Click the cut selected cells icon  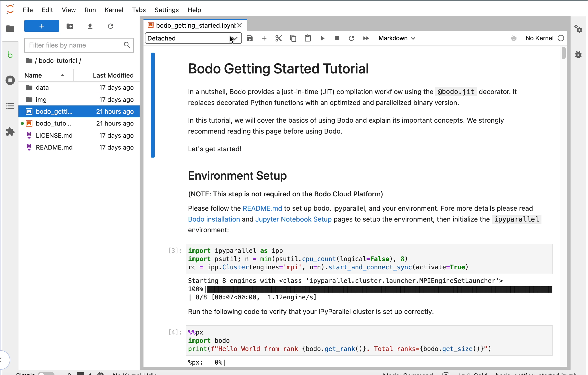(278, 38)
